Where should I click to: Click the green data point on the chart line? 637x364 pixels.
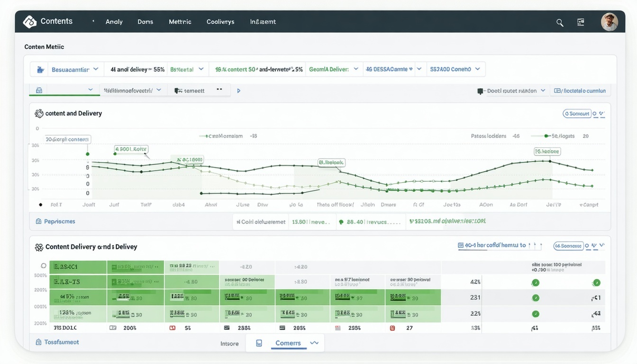coord(87,153)
